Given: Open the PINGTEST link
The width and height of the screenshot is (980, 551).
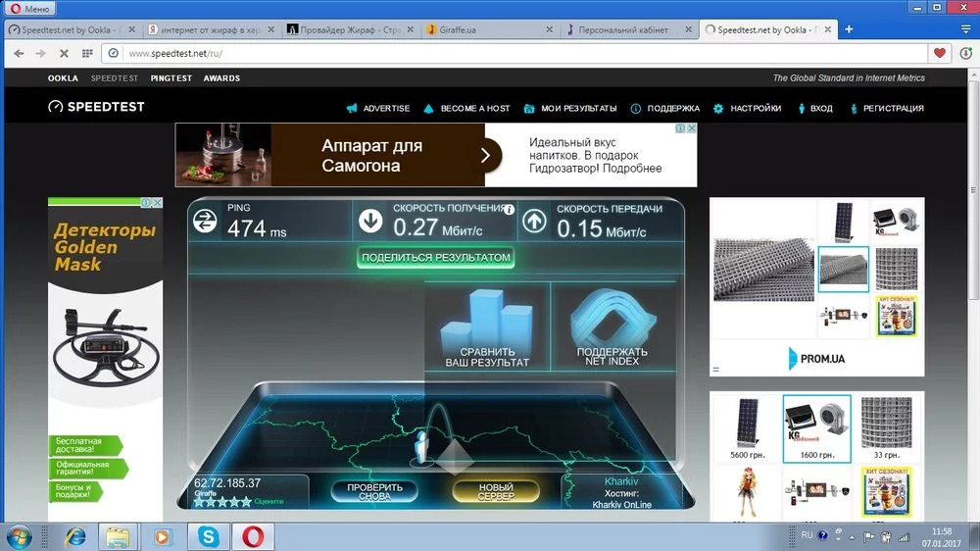Looking at the screenshot, I should click(171, 78).
